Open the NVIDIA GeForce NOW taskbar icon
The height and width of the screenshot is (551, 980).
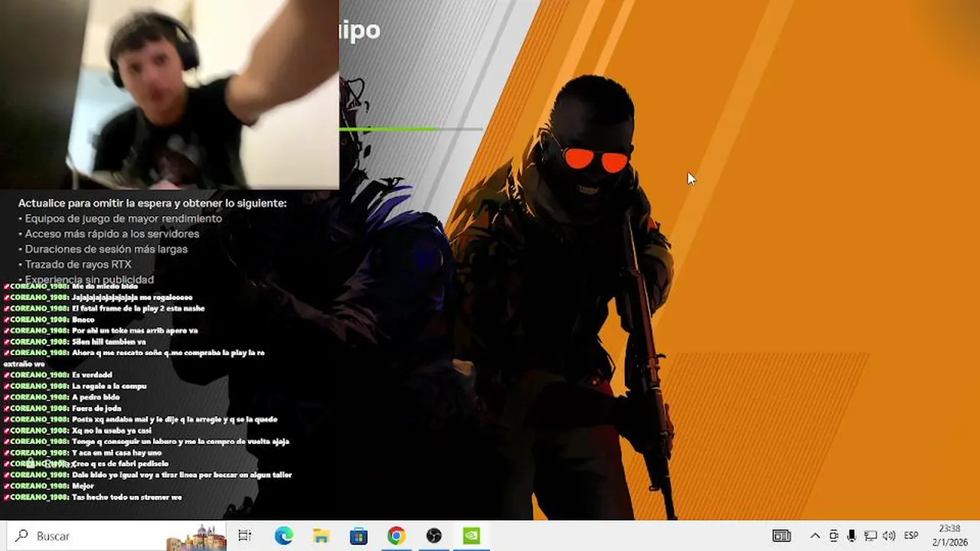click(x=471, y=536)
